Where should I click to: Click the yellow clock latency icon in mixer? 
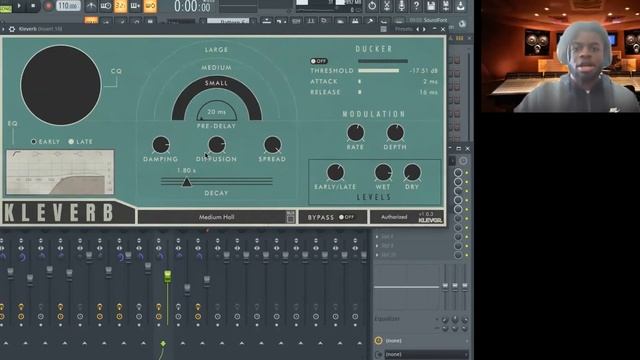tap(378, 340)
